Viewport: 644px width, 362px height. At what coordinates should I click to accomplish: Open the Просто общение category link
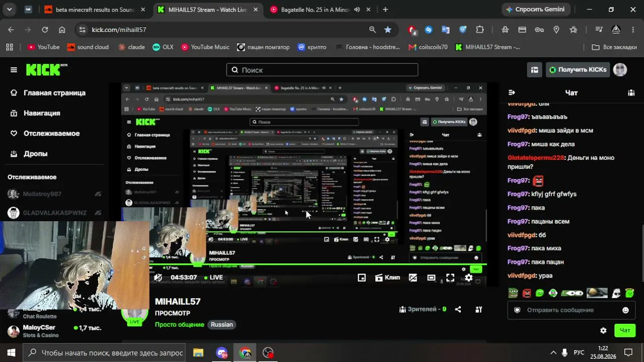coord(180,325)
